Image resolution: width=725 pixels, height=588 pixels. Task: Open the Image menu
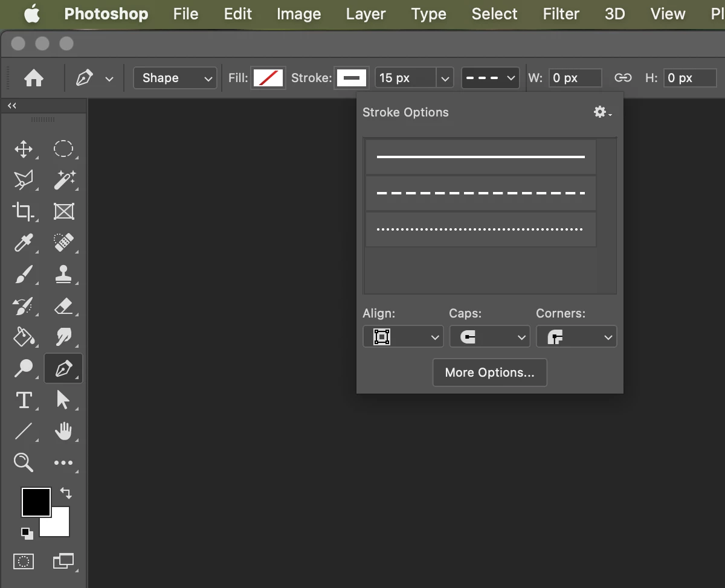tap(298, 14)
